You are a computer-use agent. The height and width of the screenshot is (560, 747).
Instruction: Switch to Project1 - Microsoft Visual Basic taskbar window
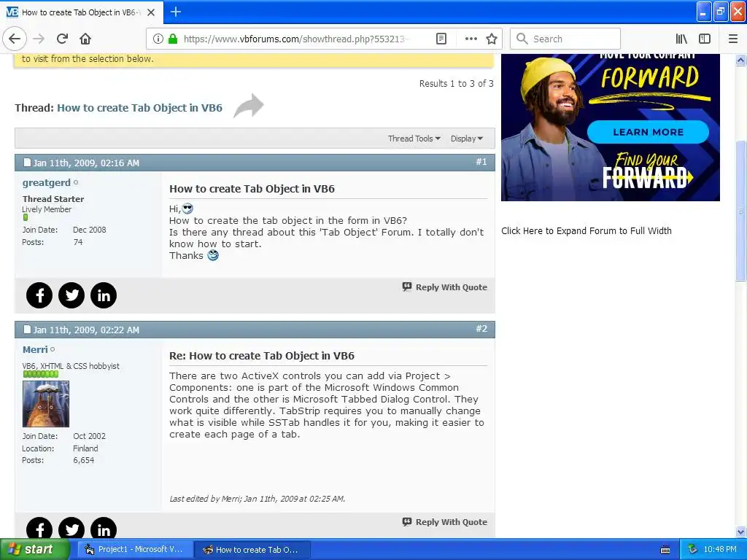point(135,550)
